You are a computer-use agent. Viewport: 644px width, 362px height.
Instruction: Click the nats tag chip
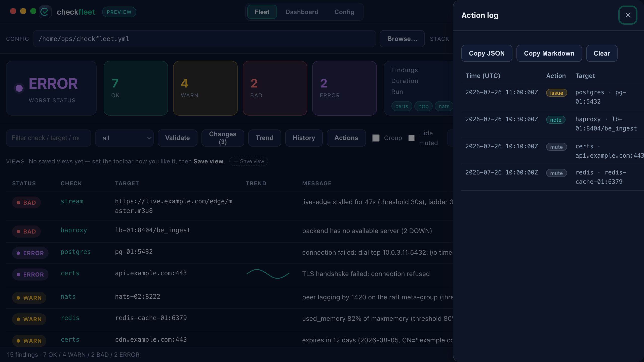pos(444,106)
